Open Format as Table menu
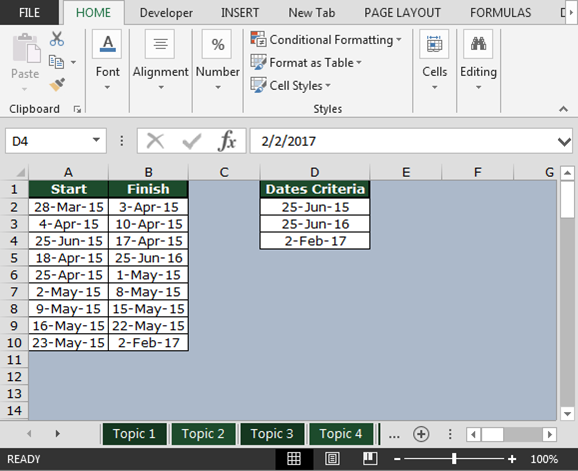This screenshot has height=471, width=578. coord(306,63)
